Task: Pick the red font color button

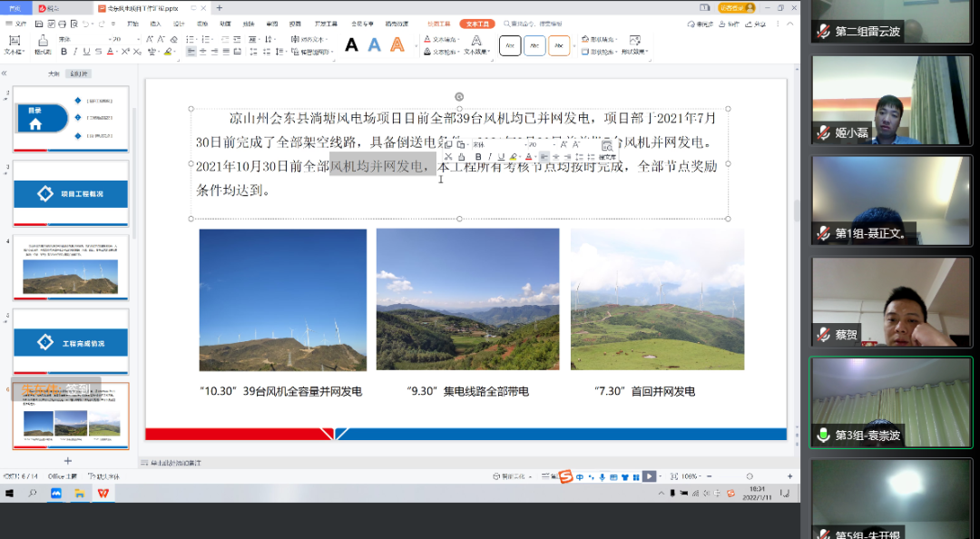Action: tap(111, 52)
